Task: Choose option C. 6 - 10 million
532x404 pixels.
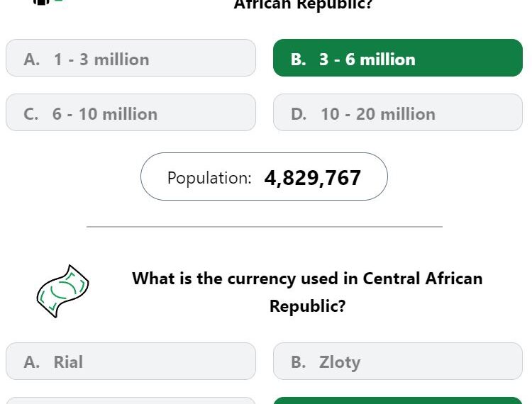Action: pos(131,113)
